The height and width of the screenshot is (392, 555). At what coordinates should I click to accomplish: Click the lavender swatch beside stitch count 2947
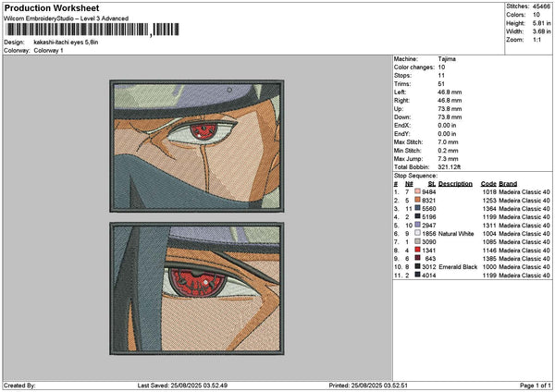click(418, 225)
